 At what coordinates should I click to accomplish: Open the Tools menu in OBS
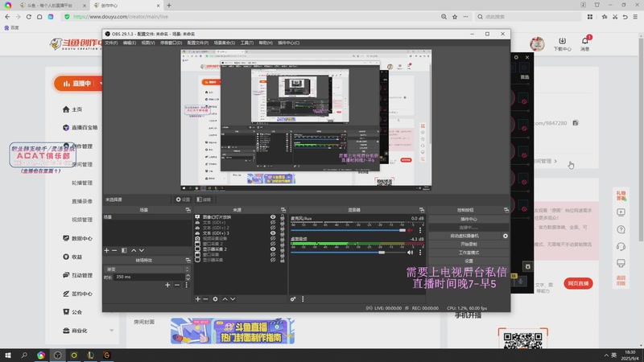tap(247, 43)
